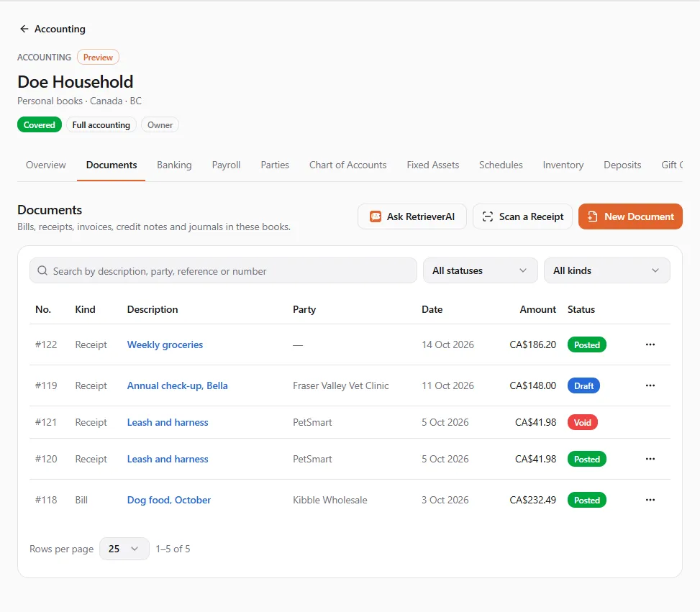Expand the All kinds filter
Screen dimensions: 700x612
click(x=606, y=270)
